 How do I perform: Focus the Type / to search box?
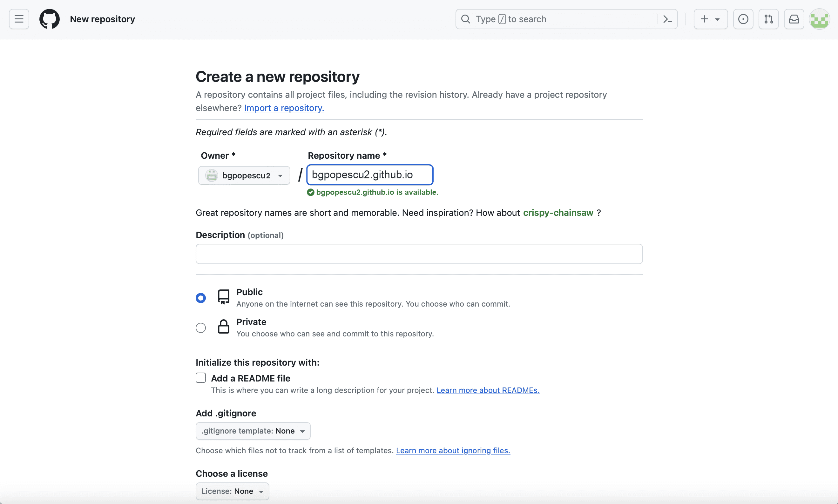(557, 19)
